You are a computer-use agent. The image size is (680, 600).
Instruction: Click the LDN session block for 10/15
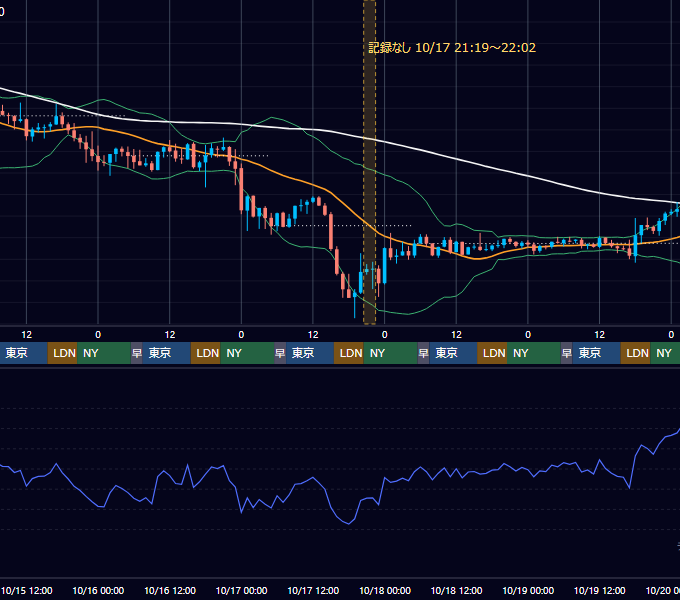pyautogui.click(x=62, y=353)
